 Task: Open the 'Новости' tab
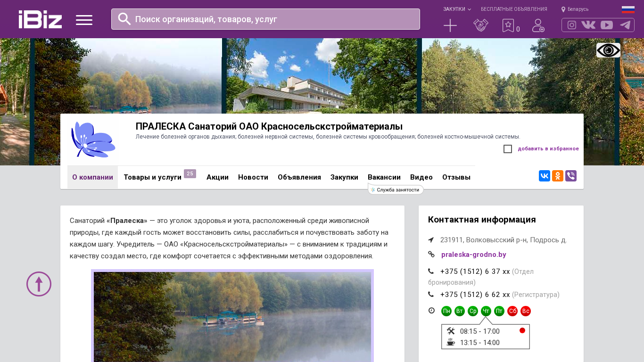253,177
